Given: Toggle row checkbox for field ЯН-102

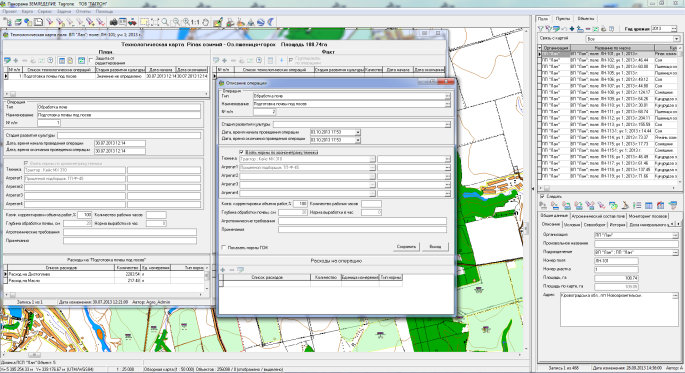Looking at the screenshot, I should 540,60.
